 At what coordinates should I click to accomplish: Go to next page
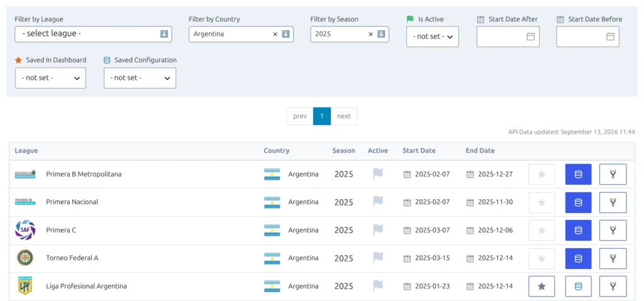(344, 116)
